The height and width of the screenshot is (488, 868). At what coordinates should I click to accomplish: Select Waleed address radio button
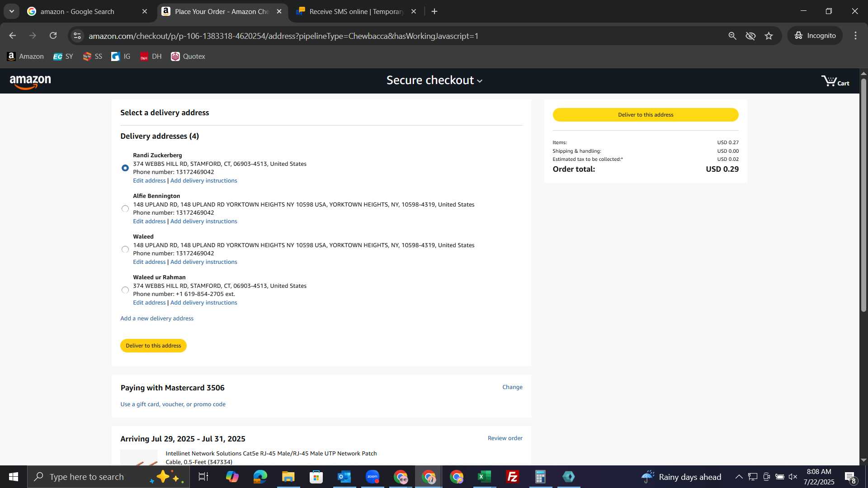click(x=125, y=249)
